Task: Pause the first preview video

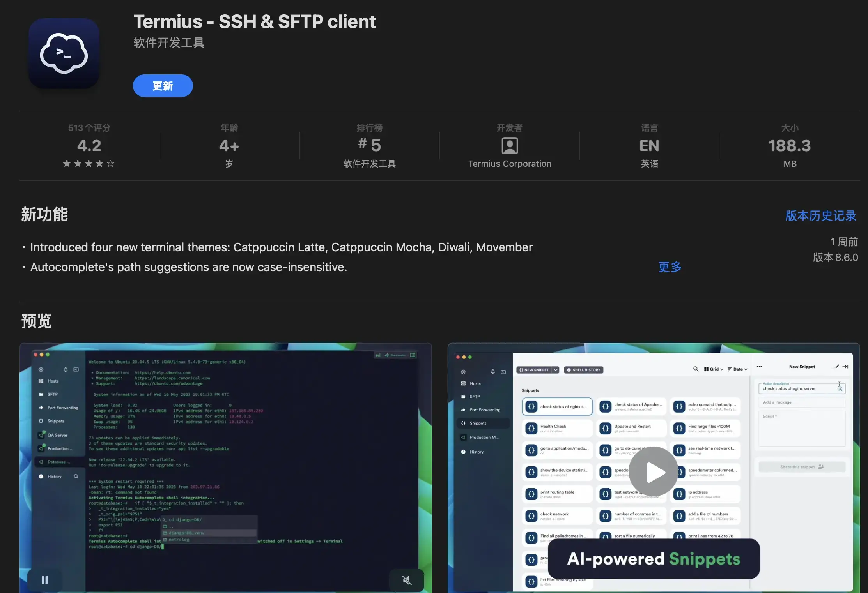Action: [x=45, y=580]
